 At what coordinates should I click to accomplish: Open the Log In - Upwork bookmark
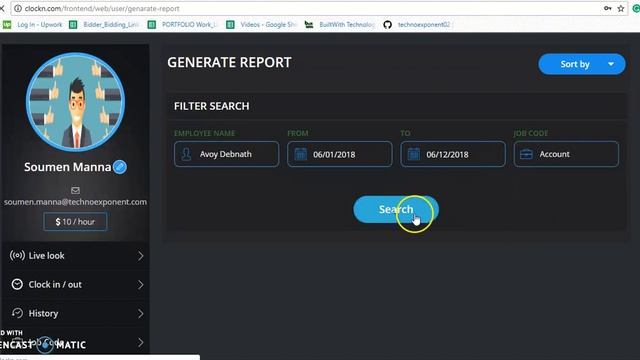33,24
